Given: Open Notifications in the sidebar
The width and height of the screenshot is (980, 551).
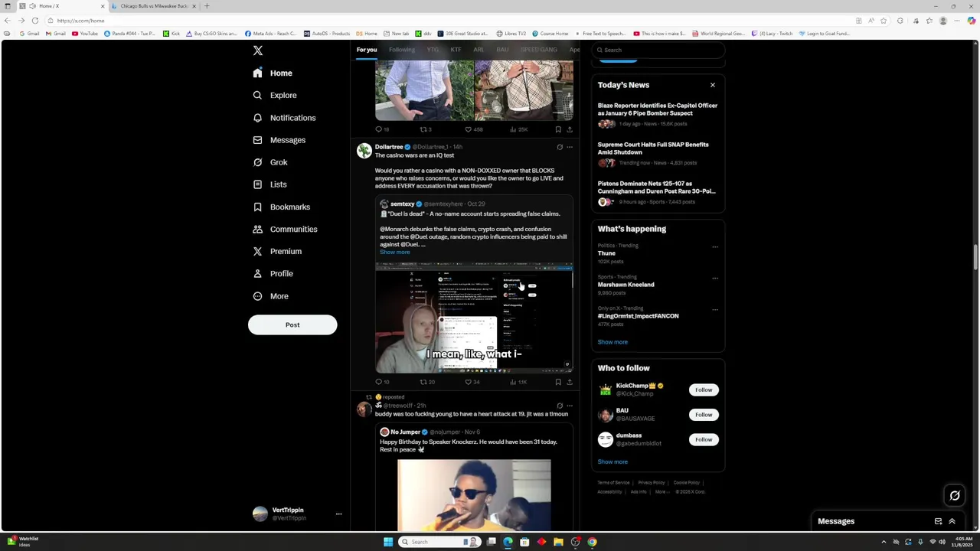Looking at the screenshot, I should (x=284, y=118).
